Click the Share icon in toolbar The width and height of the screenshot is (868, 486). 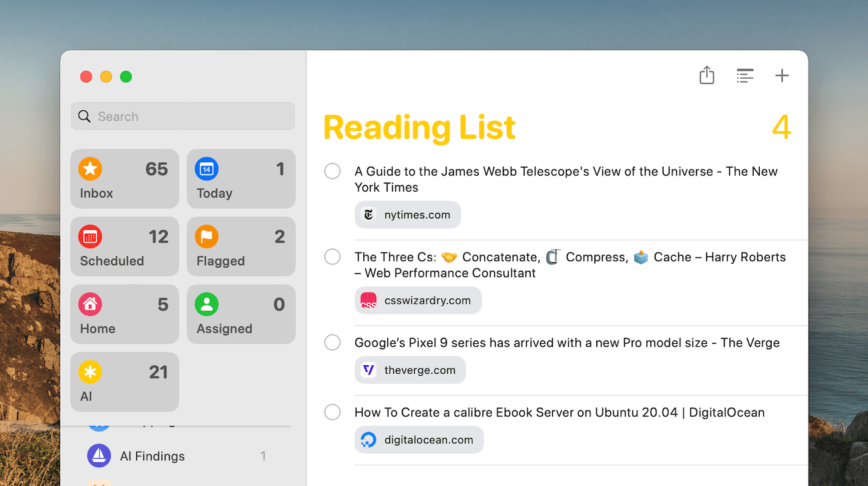pyautogui.click(x=706, y=75)
